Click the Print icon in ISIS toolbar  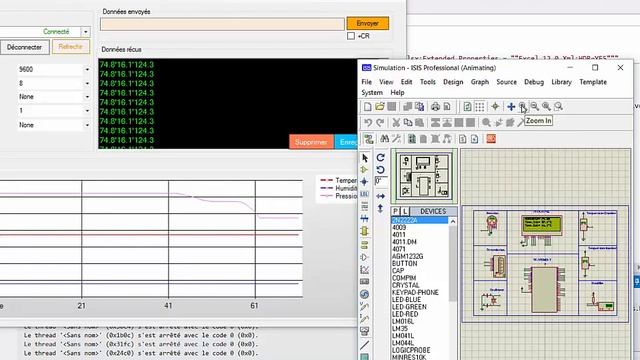[436, 107]
